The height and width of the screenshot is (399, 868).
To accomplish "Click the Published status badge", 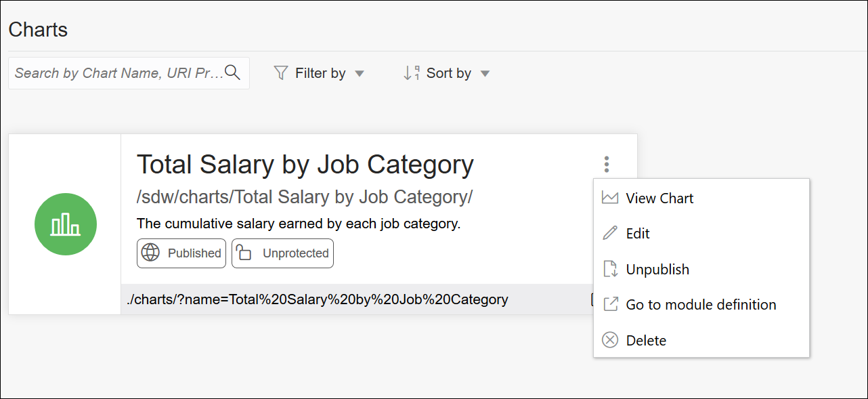I will (x=181, y=253).
